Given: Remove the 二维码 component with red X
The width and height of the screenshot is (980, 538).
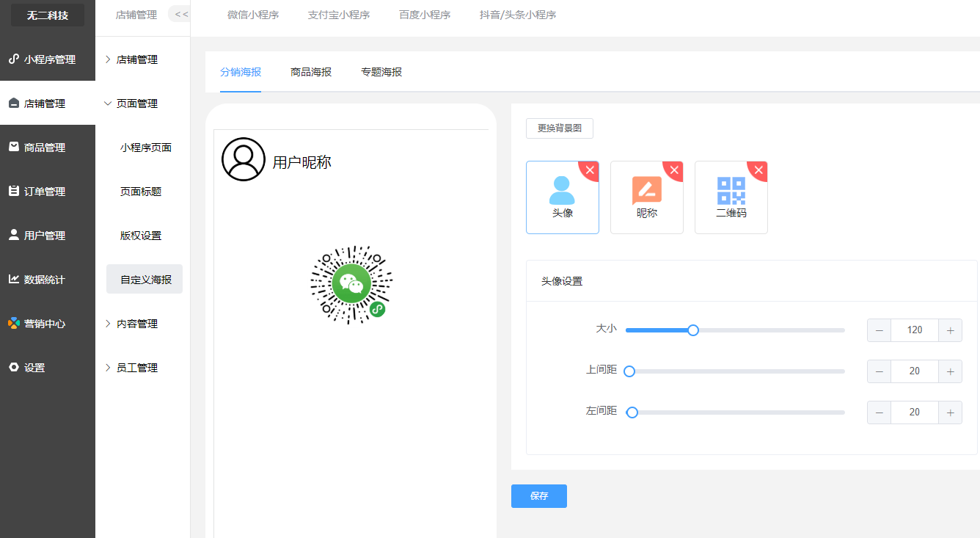Looking at the screenshot, I should pyautogui.click(x=758, y=170).
